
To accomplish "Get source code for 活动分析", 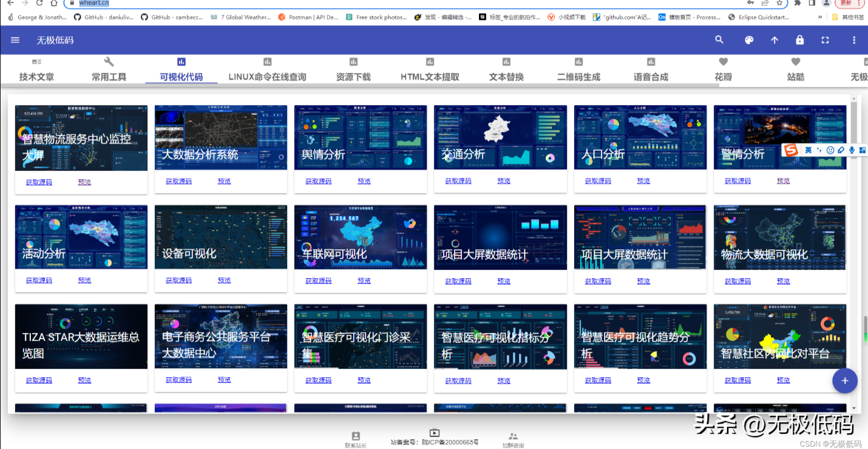I will tap(39, 281).
